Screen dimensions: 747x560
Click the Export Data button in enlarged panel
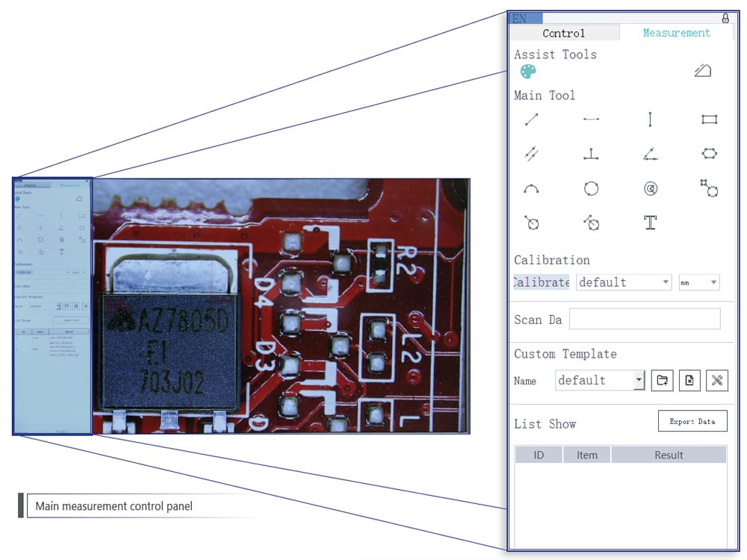692,421
